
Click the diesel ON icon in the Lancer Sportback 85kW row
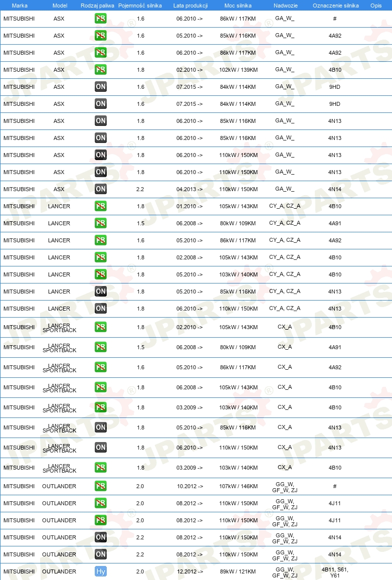click(100, 427)
